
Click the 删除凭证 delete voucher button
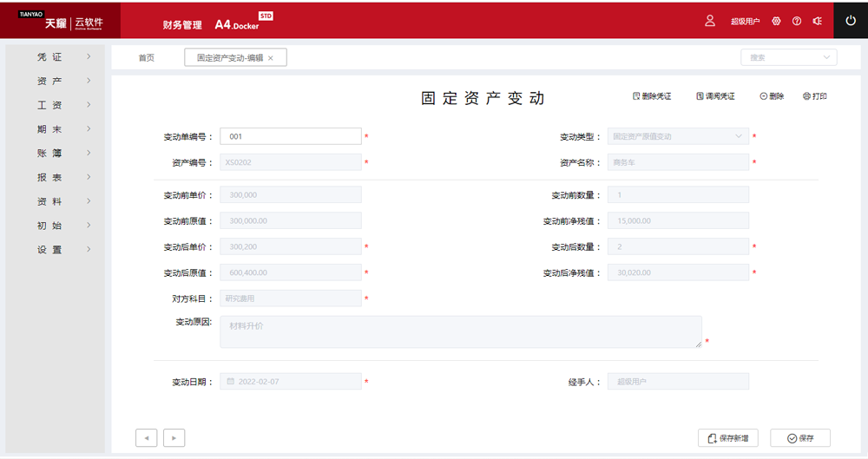pos(652,96)
